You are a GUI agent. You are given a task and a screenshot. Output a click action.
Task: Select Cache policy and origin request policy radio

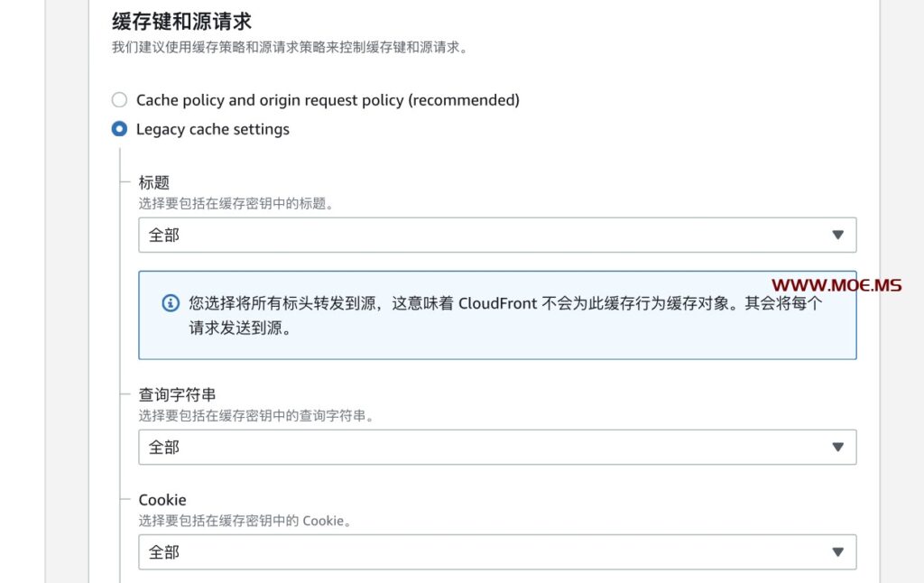pos(119,100)
